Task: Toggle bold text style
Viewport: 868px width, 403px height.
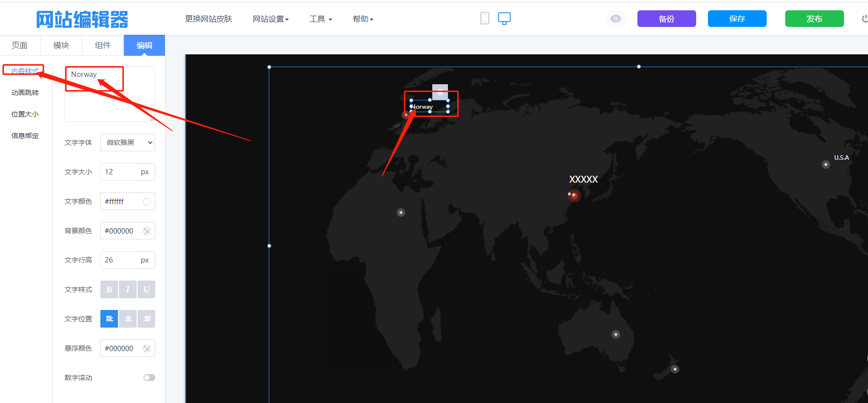Action: pos(109,289)
